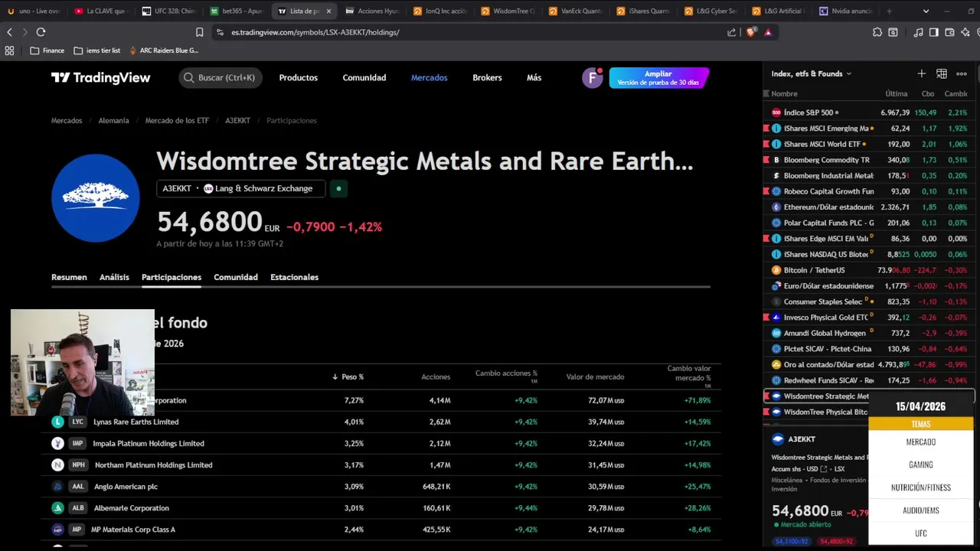Open the user avatar F menu

pos(592,78)
